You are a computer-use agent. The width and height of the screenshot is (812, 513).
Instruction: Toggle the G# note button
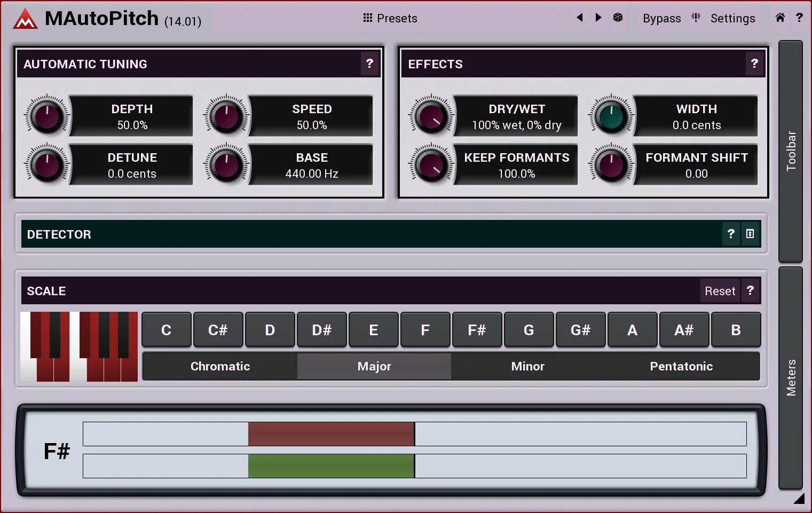pyautogui.click(x=580, y=330)
